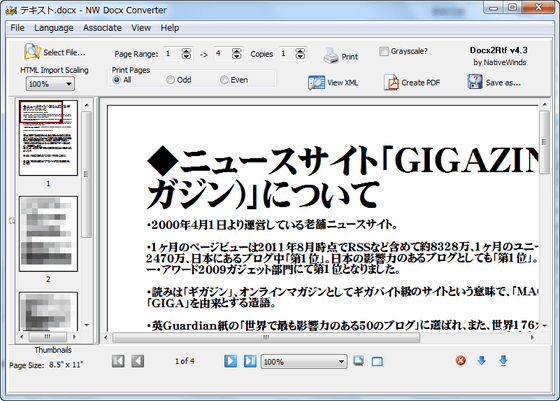The height and width of the screenshot is (401, 560).
Task: Go to the next page
Action: tap(230, 361)
